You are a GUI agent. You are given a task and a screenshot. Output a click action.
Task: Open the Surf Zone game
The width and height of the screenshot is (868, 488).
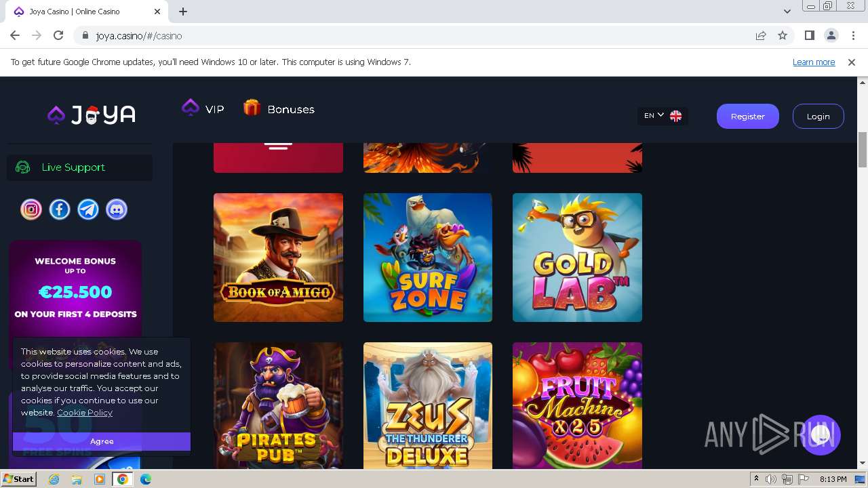pyautogui.click(x=428, y=258)
